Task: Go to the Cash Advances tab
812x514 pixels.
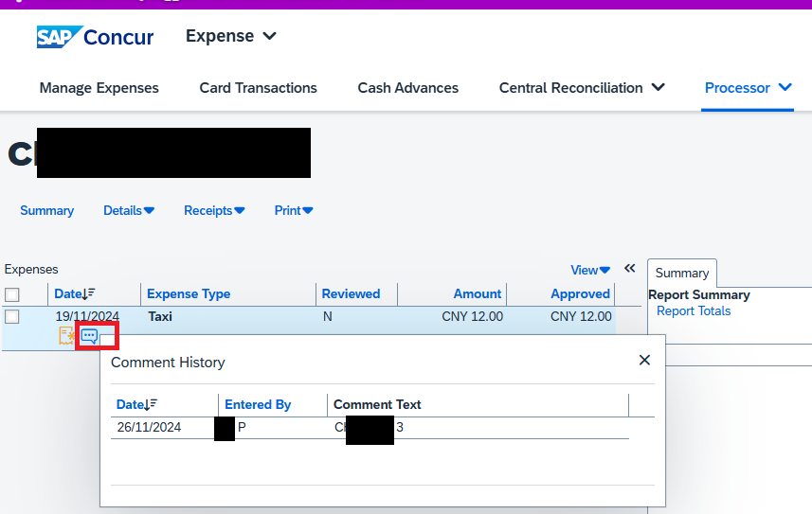Action: (x=407, y=88)
